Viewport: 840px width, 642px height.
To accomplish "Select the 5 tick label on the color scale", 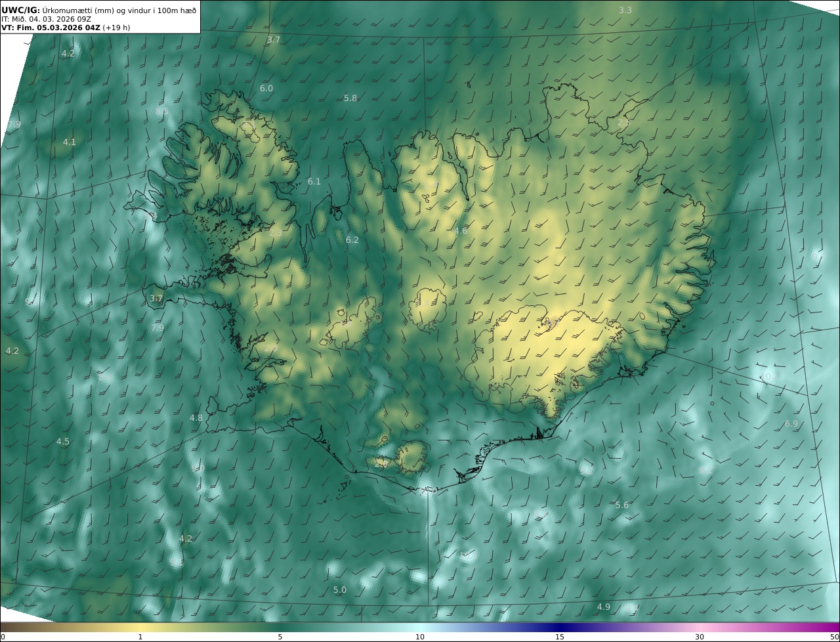I will (x=280, y=637).
